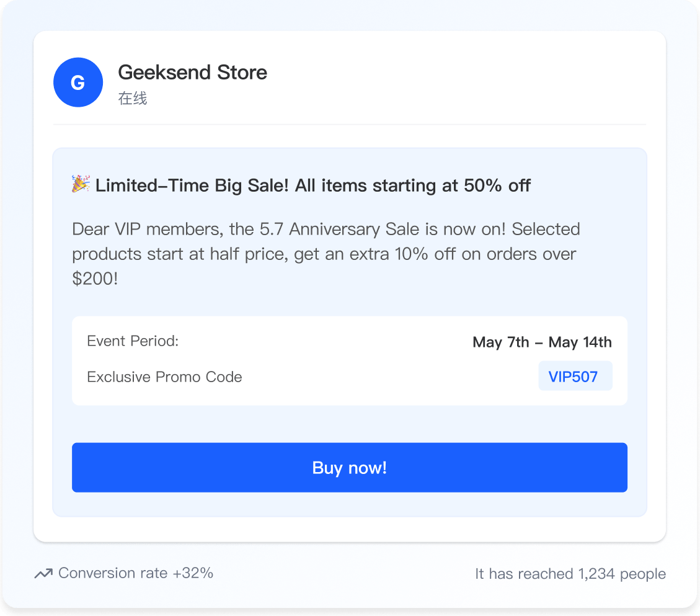The height and width of the screenshot is (616, 700).
Task: Click the reached 1,234 people text
Action: click(x=570, y=574)
